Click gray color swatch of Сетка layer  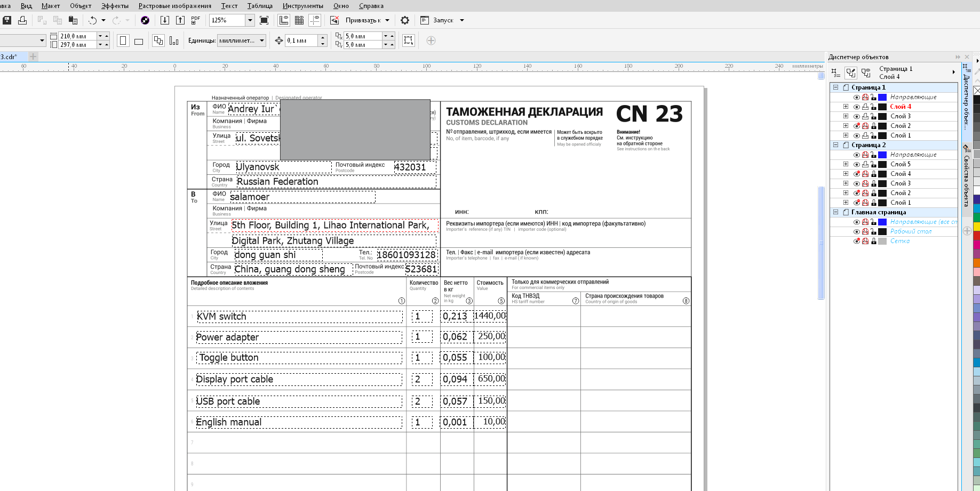[x=882, y=241]
